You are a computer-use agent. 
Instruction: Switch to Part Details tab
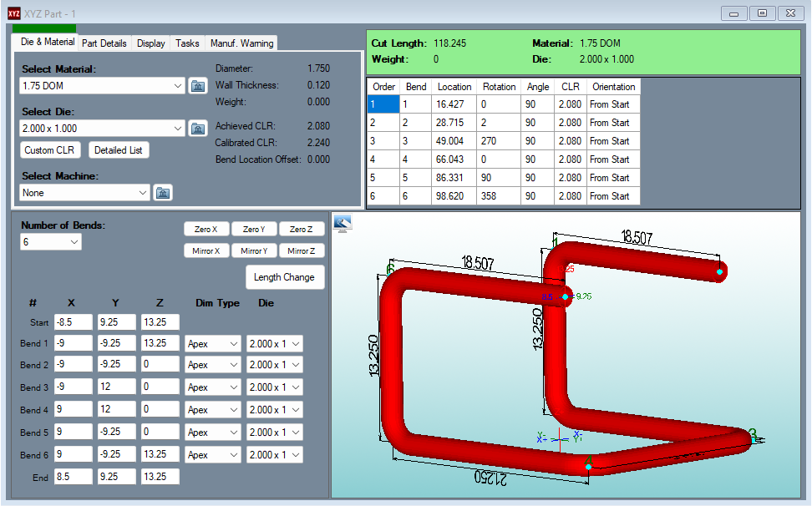point(104,43)
